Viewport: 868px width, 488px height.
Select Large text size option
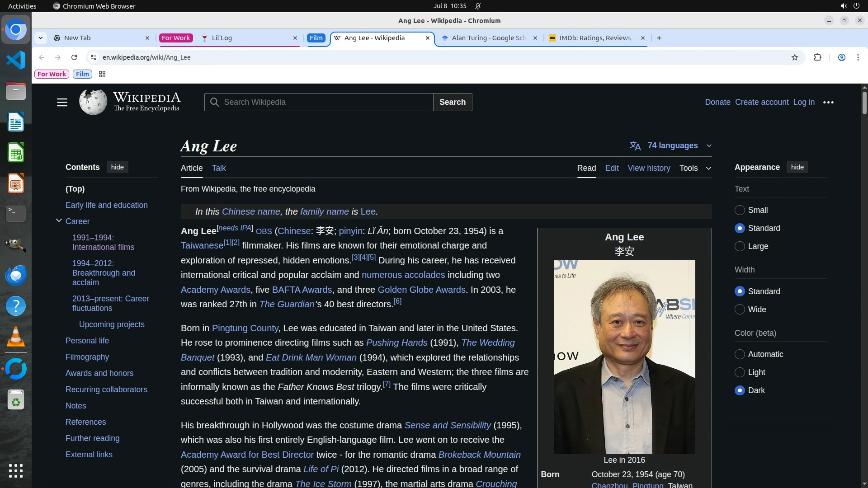[740, 246]
